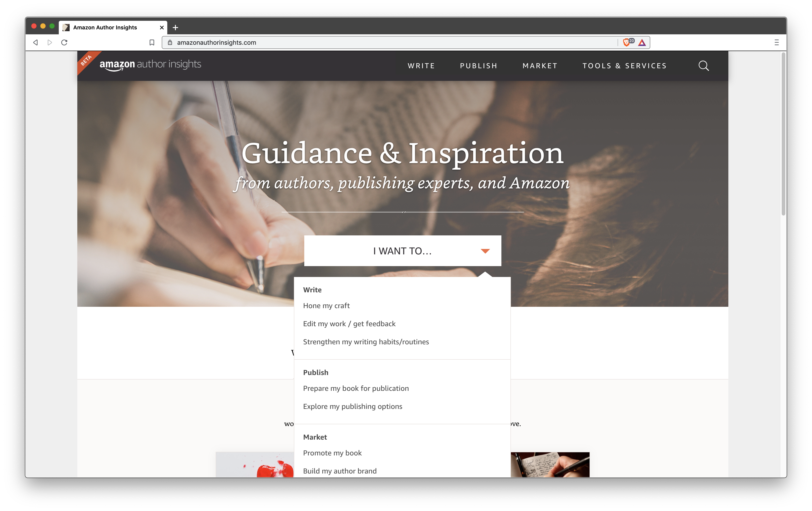Select Hone my craft option

coord(326,306)
